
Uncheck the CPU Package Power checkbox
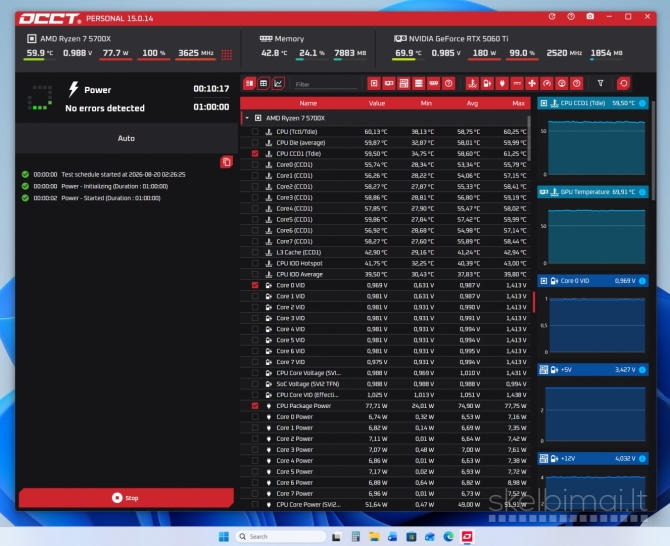coord(255,406)
